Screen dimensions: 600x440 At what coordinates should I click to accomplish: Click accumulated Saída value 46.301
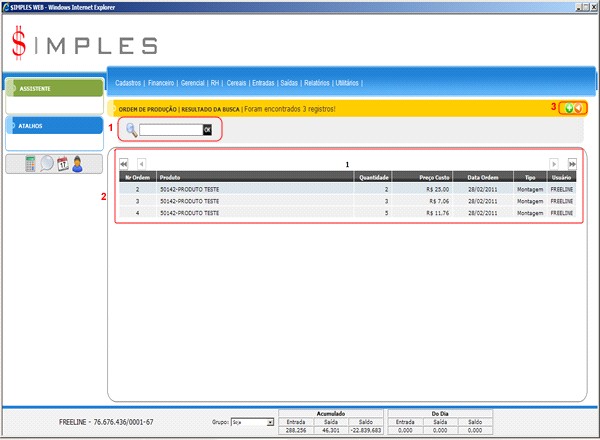click(x=331, y=430)
